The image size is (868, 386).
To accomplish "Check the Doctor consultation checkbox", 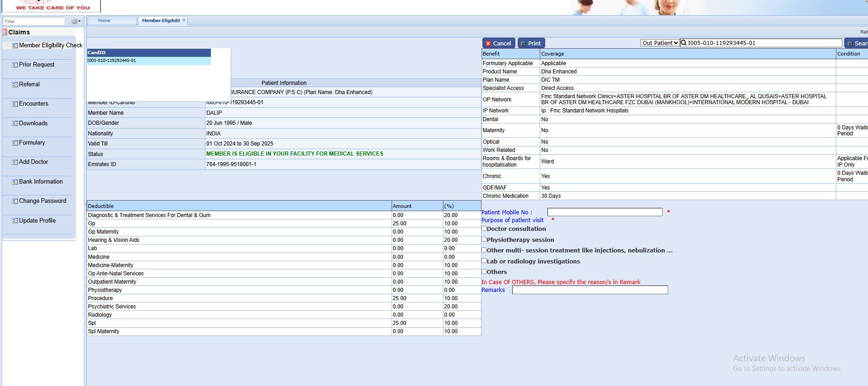I will point(484,229).
